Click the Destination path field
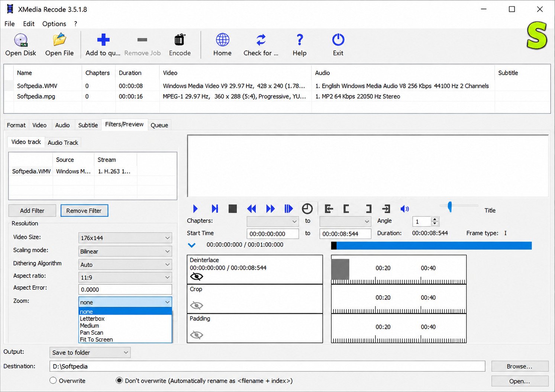This screenshot has height=392, width=555. (x=267, y=366)
